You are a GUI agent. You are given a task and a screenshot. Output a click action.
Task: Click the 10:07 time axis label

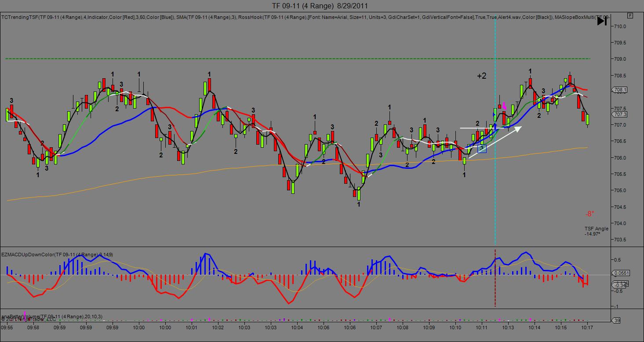tap(376, 327)
